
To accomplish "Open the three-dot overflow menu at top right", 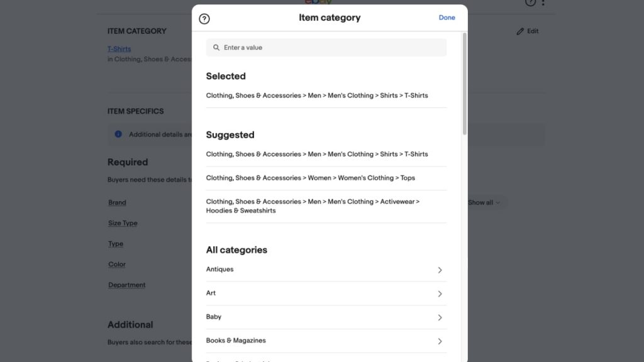I will (542, 3).
